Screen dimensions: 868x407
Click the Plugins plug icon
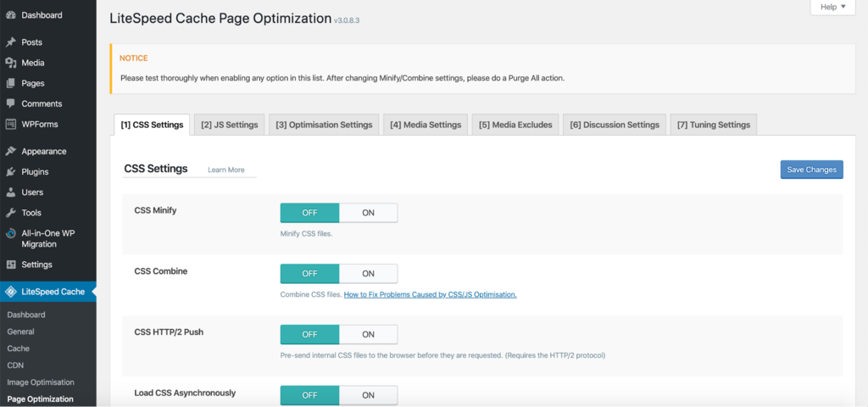10,171
